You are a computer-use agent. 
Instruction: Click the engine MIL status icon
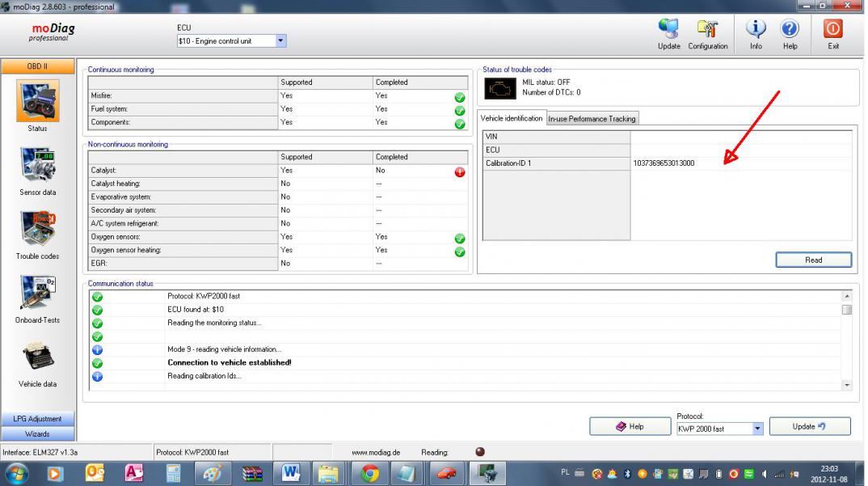pos(500,89)
